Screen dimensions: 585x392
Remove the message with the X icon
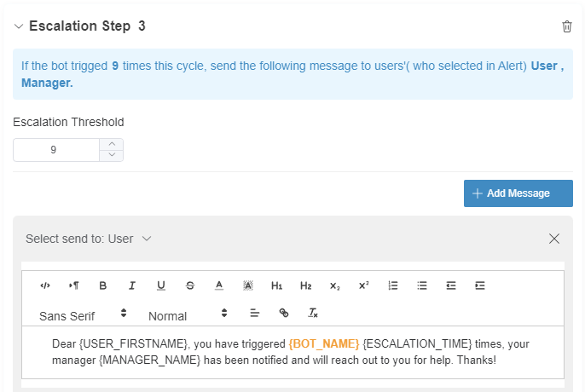(554, 239)
